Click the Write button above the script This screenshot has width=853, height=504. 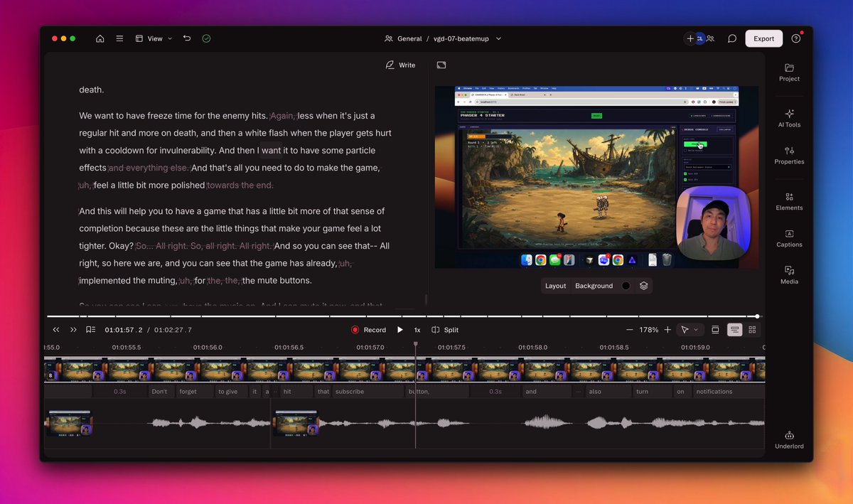(400, 65)
